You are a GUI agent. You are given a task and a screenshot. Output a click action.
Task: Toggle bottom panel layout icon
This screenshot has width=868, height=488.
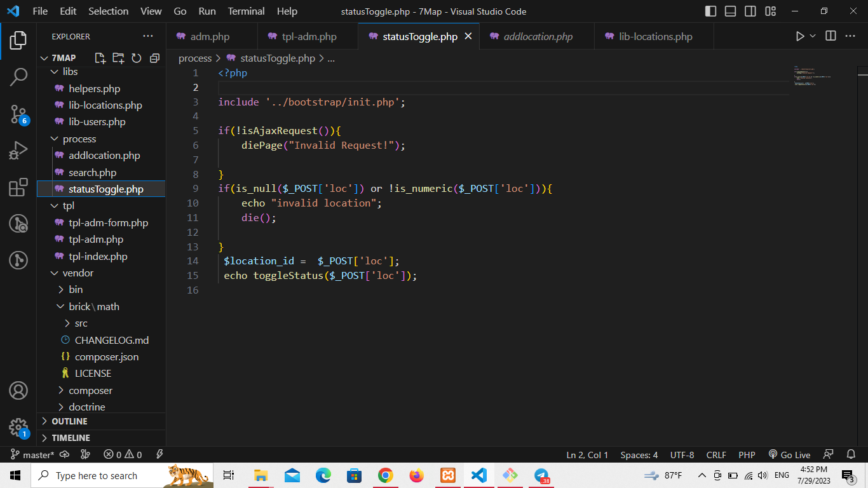(x=731, y=11)
